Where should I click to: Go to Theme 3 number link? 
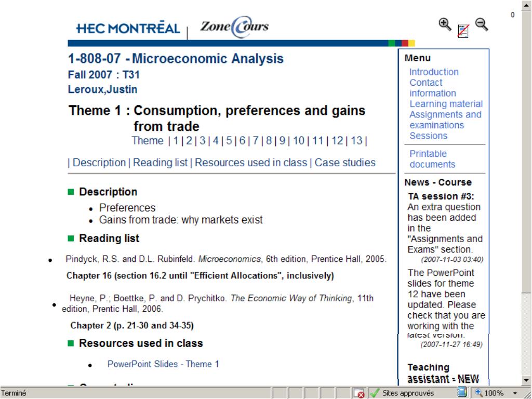(x=202, y=140)
